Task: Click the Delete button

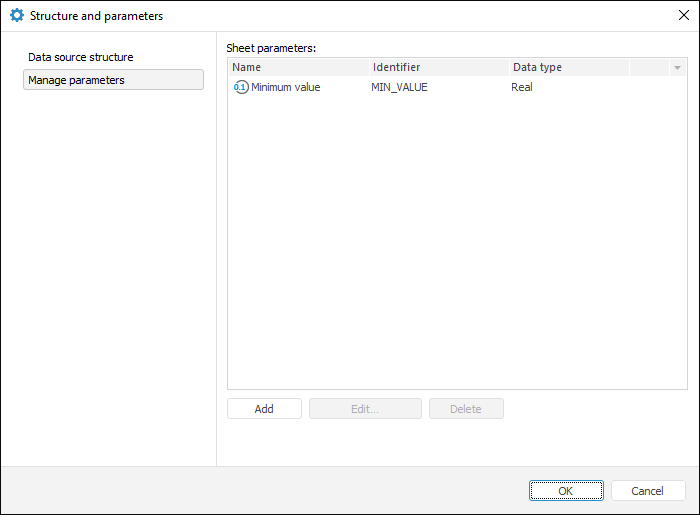Action: click(x=466, y=408)
